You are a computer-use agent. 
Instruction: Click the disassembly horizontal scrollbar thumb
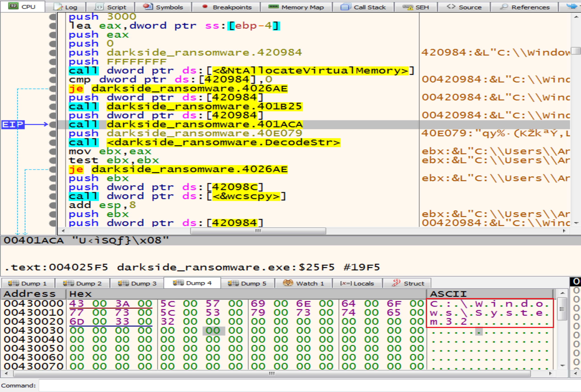(x=258, y=231)
